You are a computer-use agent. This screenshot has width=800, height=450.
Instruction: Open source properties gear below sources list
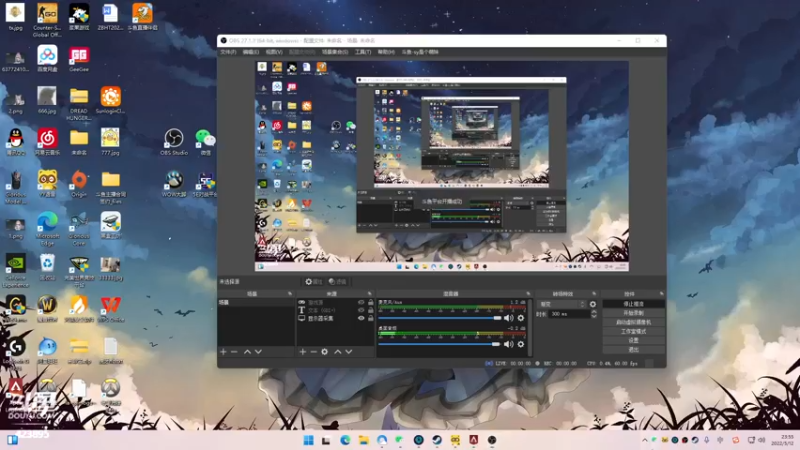tap(324, 352)
